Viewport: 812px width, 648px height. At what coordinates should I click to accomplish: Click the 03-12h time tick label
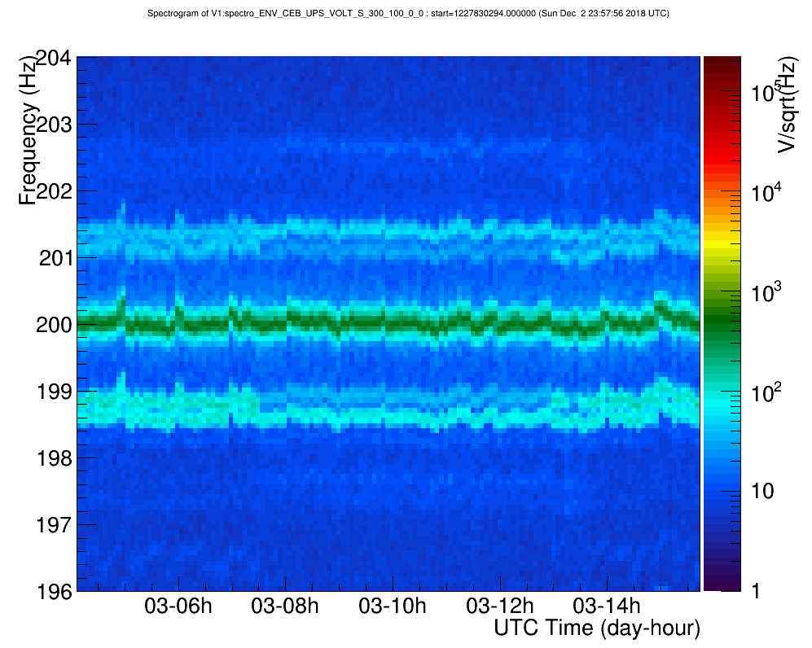(x=500, y=606)
